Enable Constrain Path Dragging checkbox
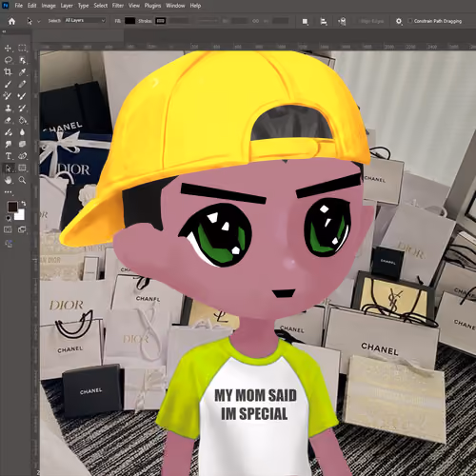Image resolution: width=476 pixels, height=476 pixels. pyautogui.click(x=410, y=21)
